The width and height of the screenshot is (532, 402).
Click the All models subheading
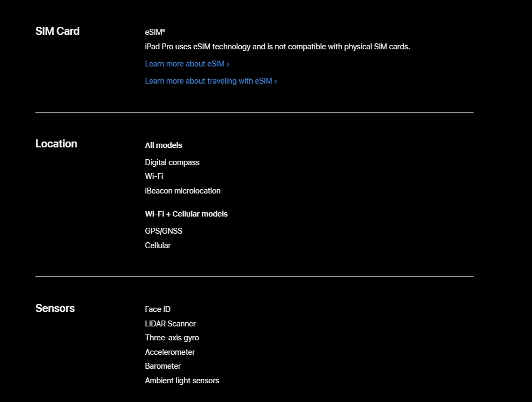click(x=164, y=145)
